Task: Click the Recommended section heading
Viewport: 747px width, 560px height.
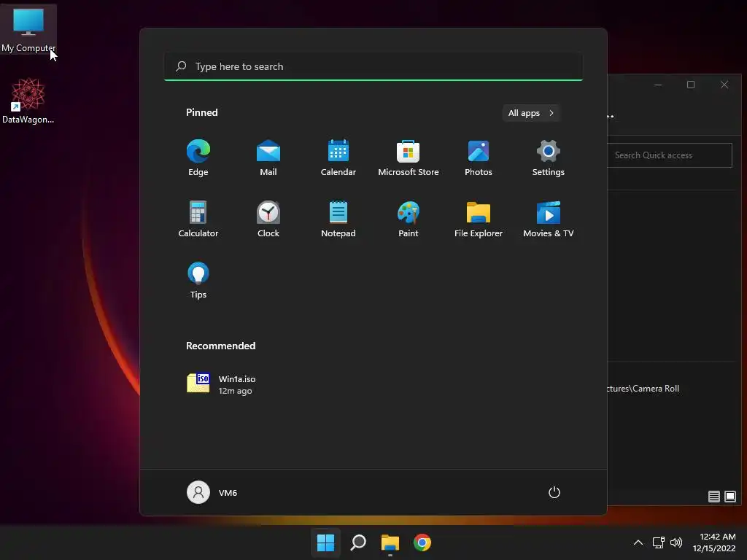Action: click(x=220, y=346)
